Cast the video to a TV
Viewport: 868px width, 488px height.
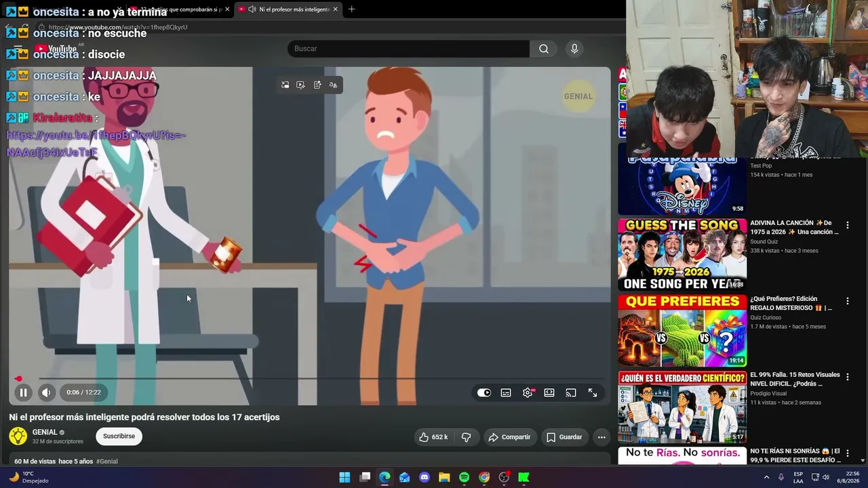tap(571, 392)
